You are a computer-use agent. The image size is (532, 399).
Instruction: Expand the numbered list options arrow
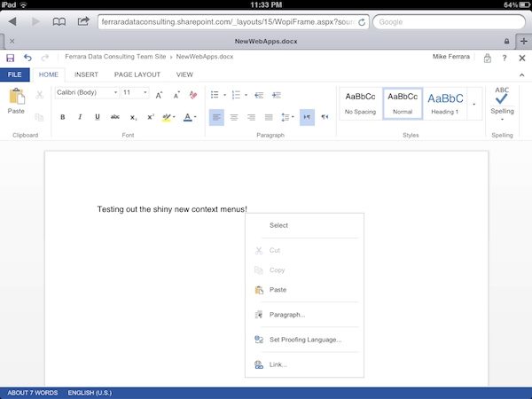246,96
